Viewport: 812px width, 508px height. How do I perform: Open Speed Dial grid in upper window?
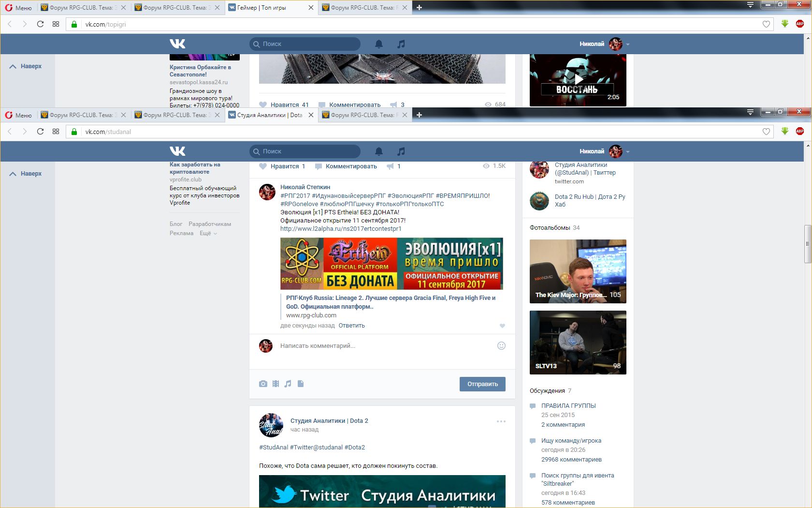coord(56,24)
